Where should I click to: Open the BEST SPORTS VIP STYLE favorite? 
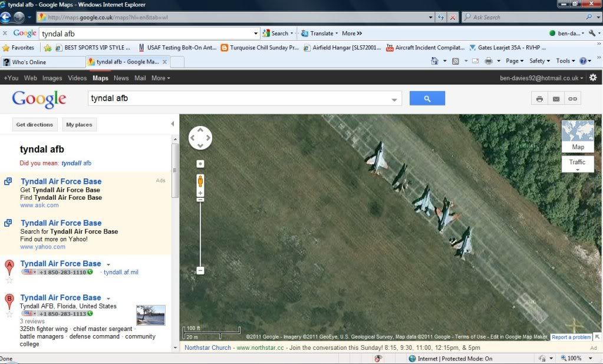tap(93, 48)
